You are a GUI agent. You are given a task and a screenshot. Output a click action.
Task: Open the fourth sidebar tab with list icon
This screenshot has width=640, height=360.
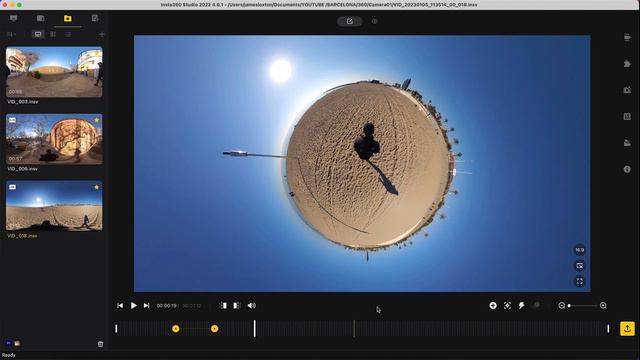click(95, 18)
